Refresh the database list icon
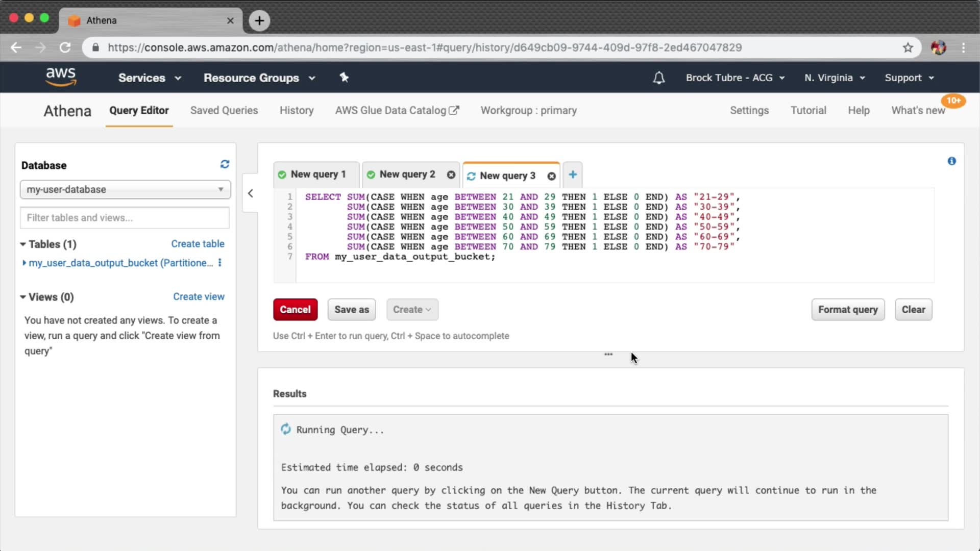The width and height of the screenshot is (980, 551). [225, 164]
